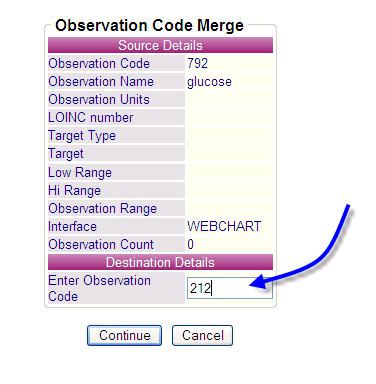Select the Observation Units label
The image size is (376, 384).
99,99
